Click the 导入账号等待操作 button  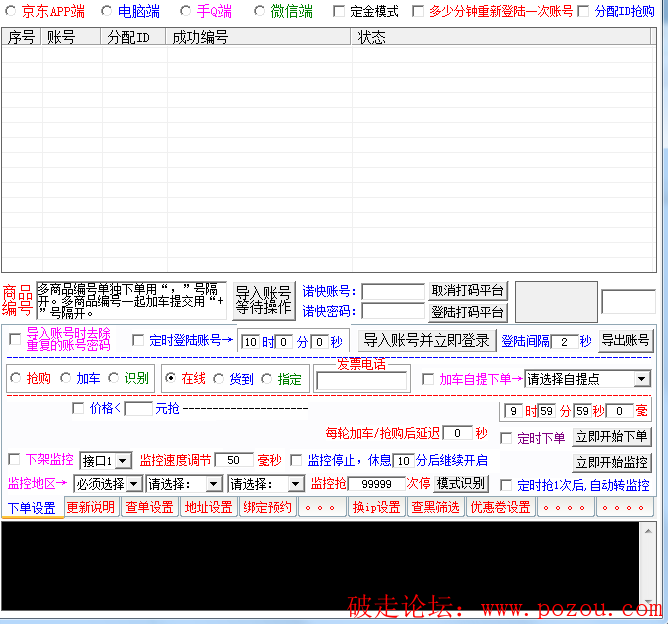[264, 300]
